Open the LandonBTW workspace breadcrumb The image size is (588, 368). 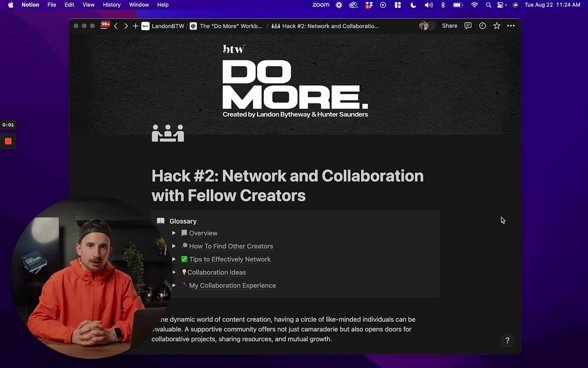(x=163, y=26)
